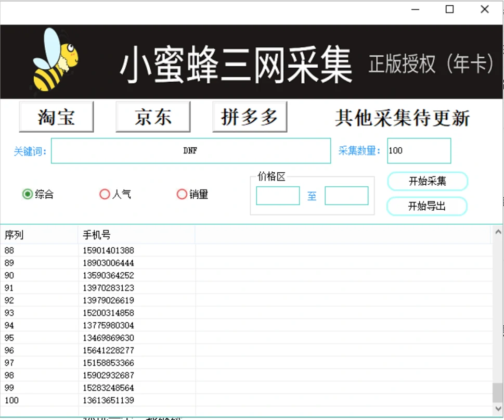Screen dimensions: 504x420
Task: Click the 手机号 column header
Action: (137, 235)
